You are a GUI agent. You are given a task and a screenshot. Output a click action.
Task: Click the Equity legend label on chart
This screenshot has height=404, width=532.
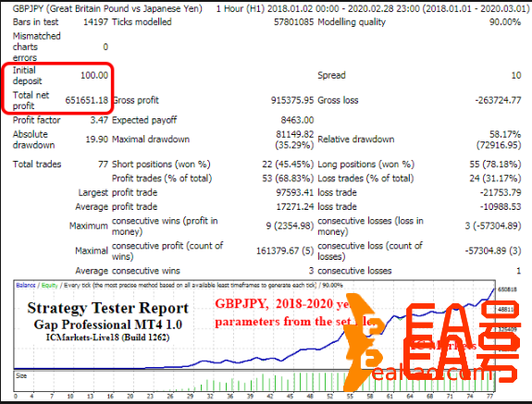(50, 286)
